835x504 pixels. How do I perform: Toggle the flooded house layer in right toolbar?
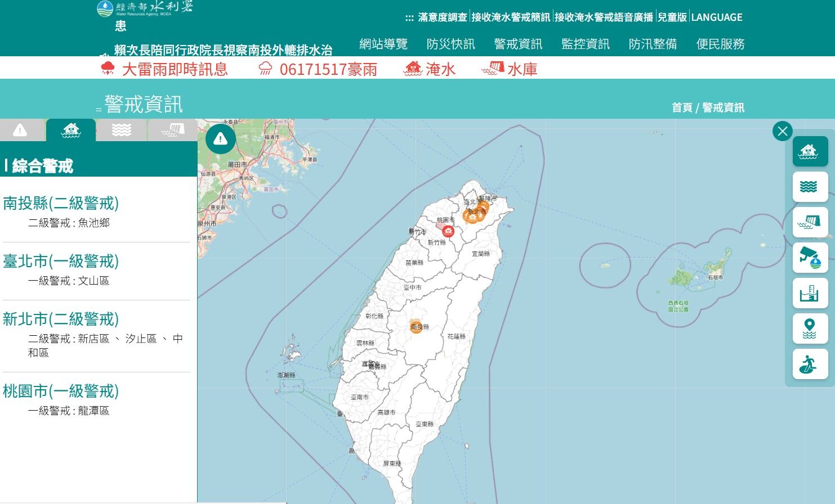click(810, 151)
